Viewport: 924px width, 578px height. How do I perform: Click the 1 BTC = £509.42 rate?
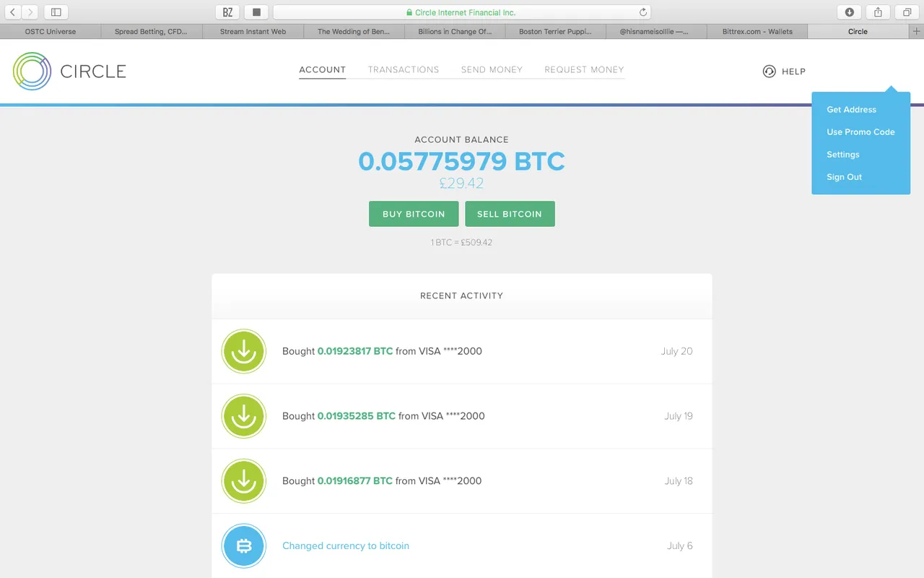[461, 243]
